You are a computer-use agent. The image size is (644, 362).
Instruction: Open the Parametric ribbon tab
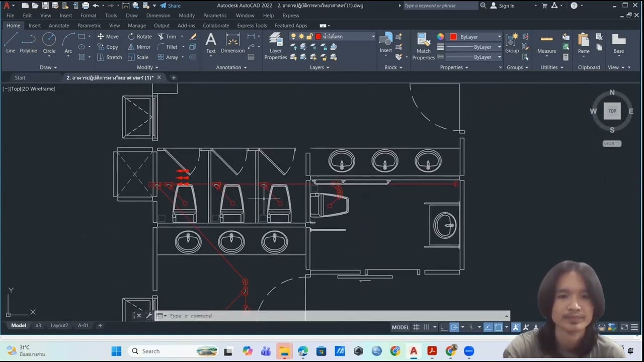pyautogui.click(x=89, y=26)
